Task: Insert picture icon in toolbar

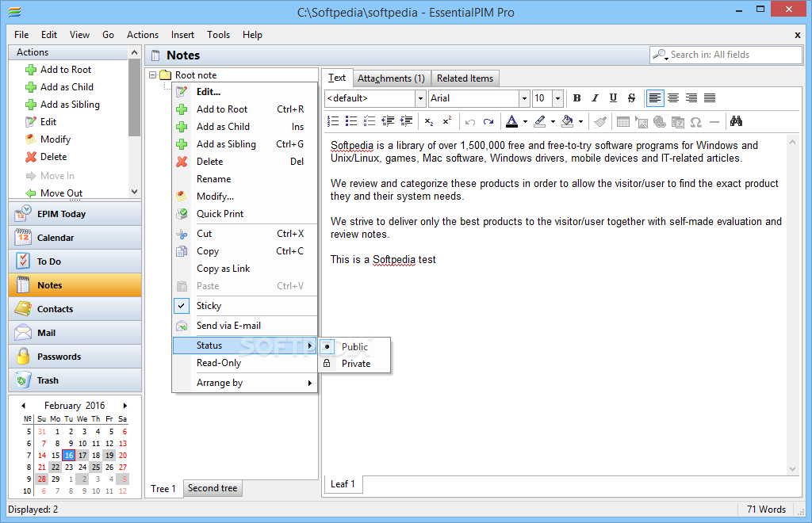Action: [642, 122]
